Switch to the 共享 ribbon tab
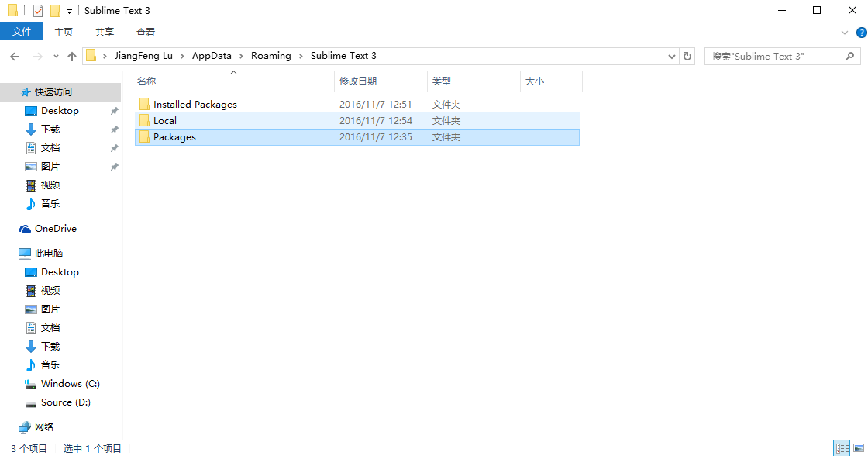Viewport: 868px width, 456px height. tap(104, 32)
